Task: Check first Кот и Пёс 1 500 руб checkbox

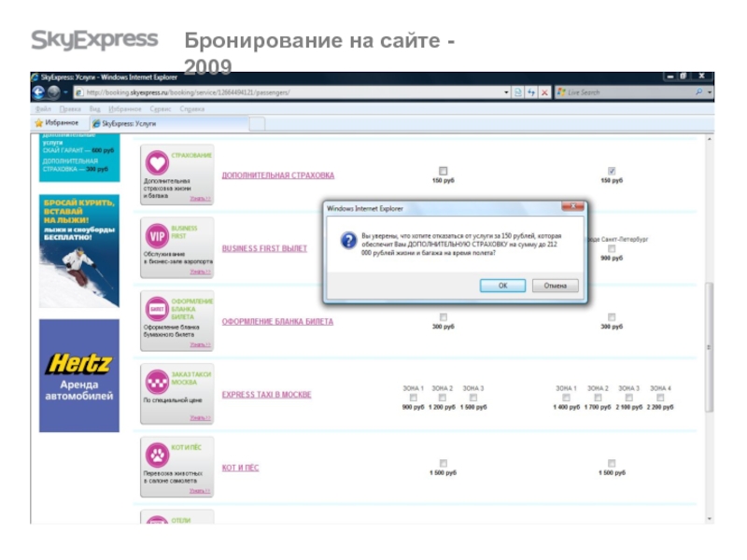Action: point(443,463)
